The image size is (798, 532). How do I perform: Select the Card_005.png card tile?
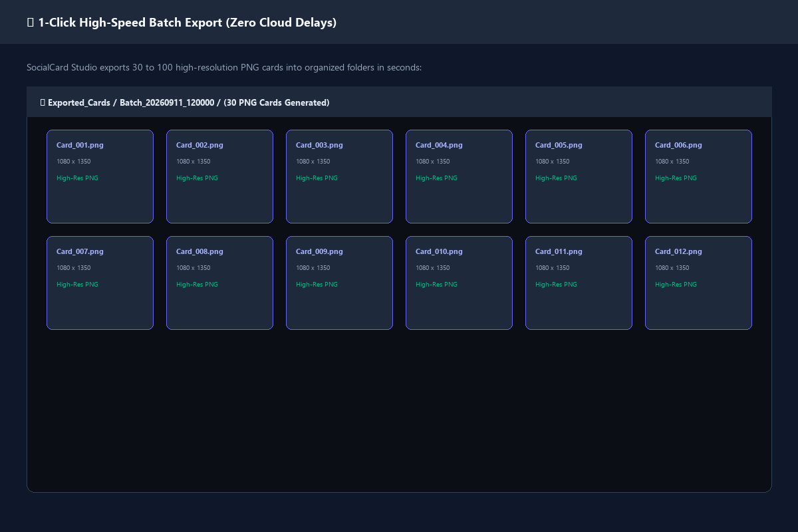pyautogui.click(x=579, y=176)
